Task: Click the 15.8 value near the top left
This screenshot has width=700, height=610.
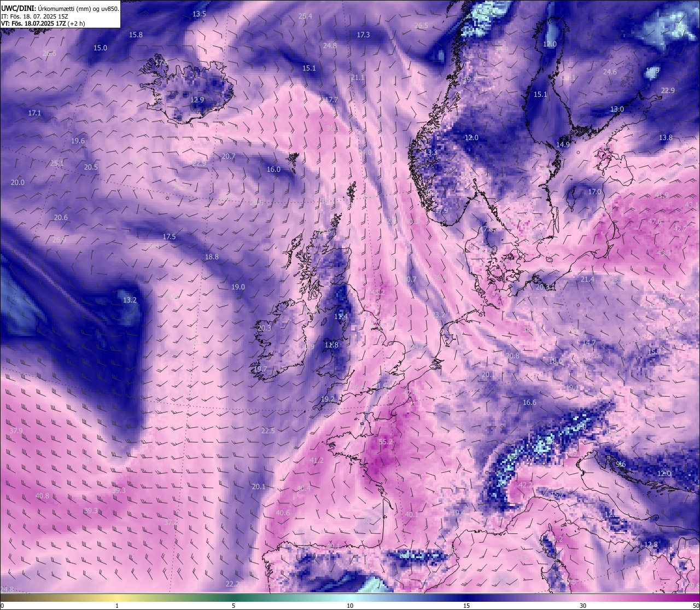Action: point(136,34)
